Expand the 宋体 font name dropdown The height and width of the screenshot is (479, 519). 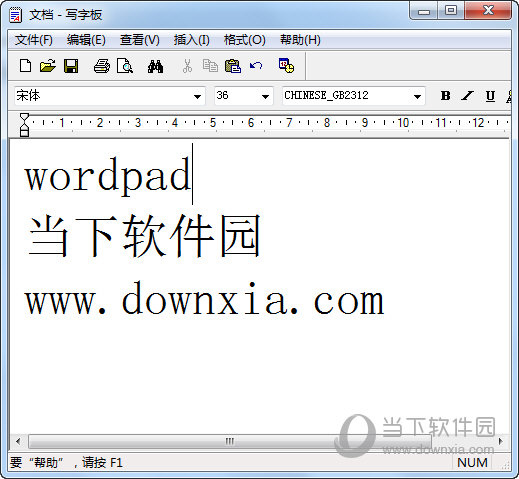197,97
